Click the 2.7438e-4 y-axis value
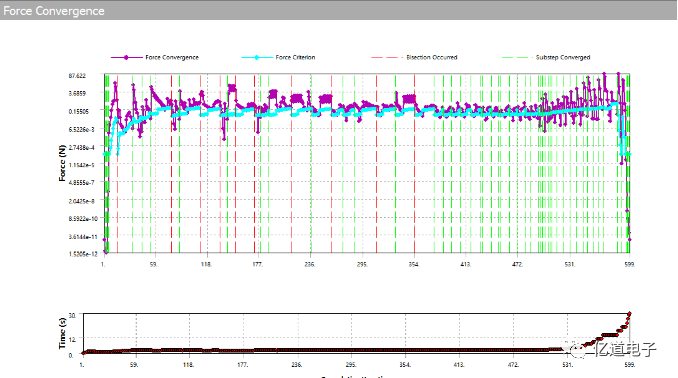The image size is (678, 378). (x=81, y=147)
